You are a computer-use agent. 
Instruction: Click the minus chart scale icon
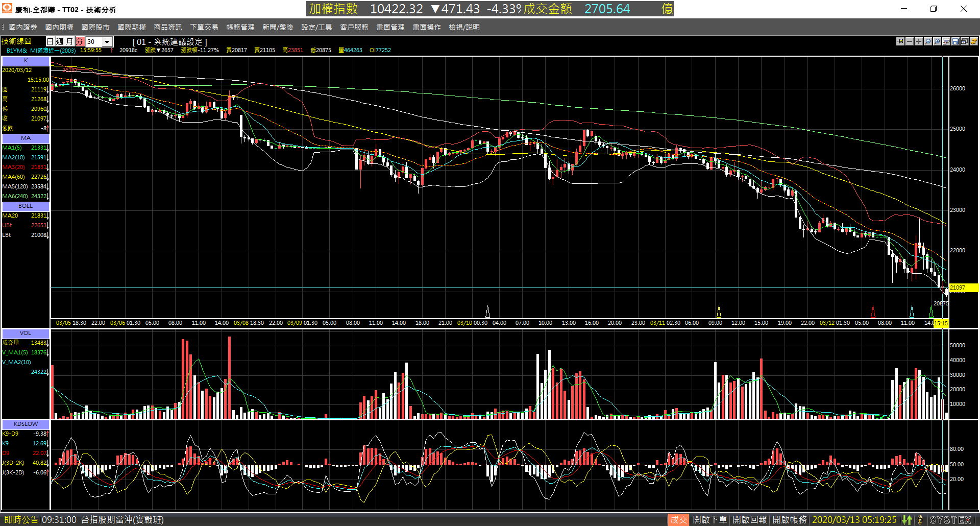point(910,41)
